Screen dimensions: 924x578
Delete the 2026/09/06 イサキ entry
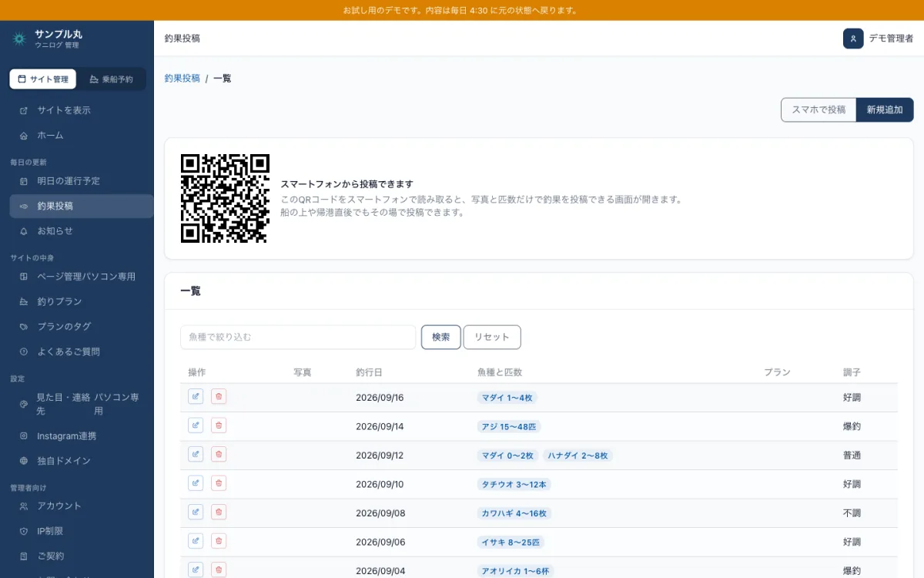click(219, 541)
